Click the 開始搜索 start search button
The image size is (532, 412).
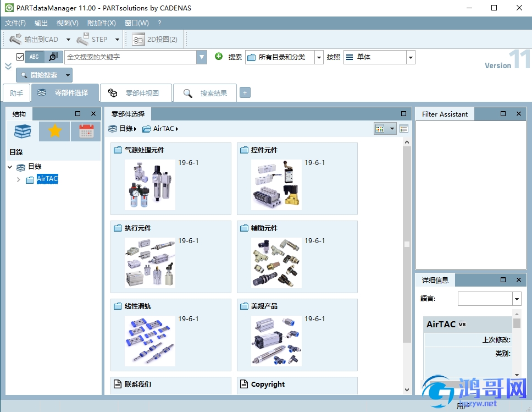[40, 75]
